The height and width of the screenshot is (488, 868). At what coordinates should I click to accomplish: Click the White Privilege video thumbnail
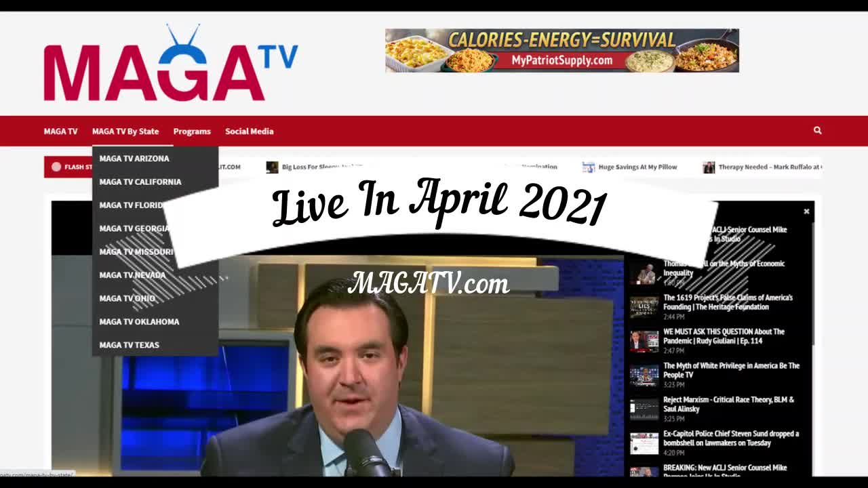[644, 375]
